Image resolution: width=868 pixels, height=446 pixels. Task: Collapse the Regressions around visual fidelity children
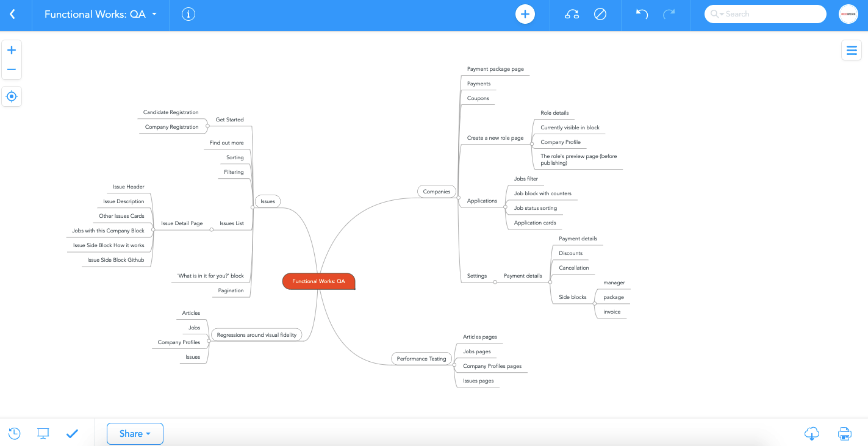coord(209,341)
